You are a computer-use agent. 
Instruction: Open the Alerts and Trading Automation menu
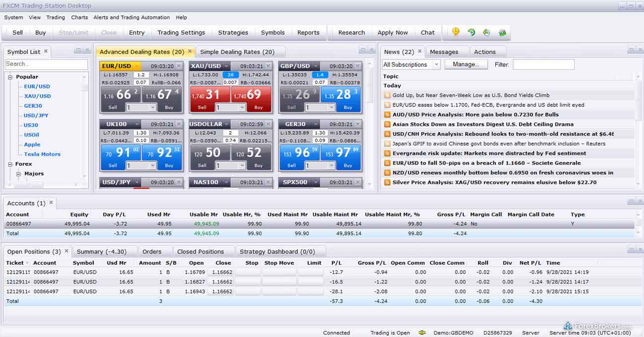(x=131, y=17)
